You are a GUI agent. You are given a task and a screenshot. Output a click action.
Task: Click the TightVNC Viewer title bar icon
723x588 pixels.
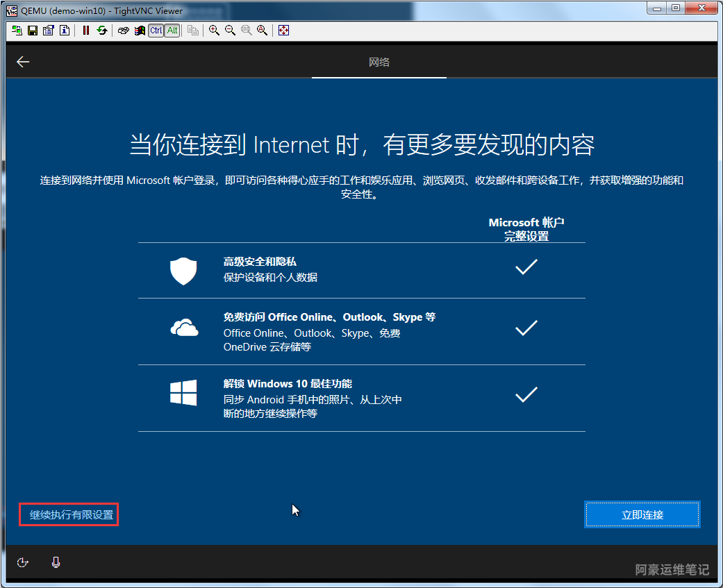point(12,10)
